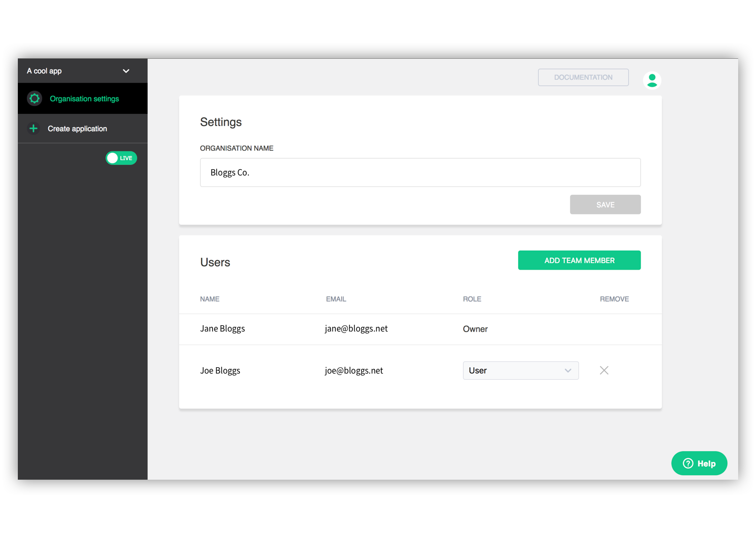Screen dimensions: 756x538
Task: Select the Jane Bloggs name cell
Action: click(223, 329)
